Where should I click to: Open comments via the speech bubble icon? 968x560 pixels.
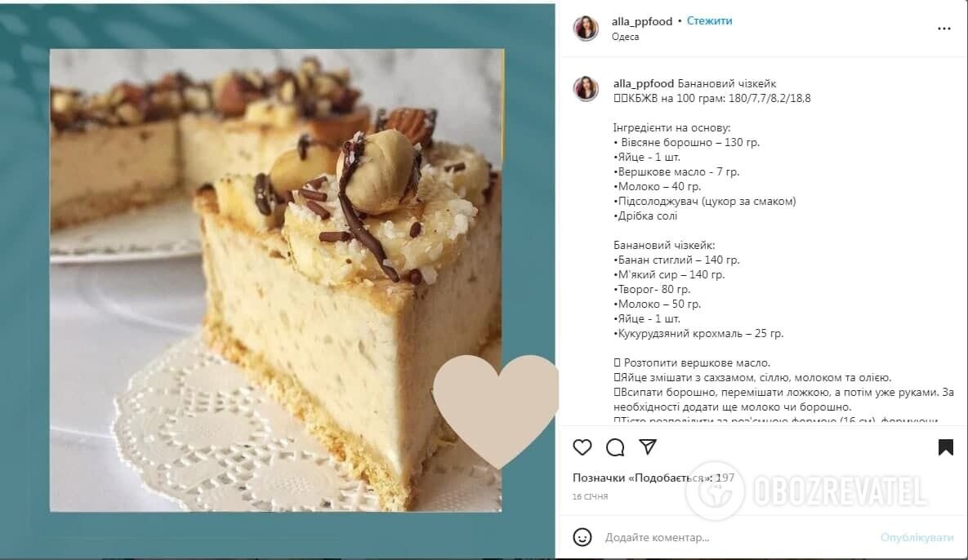click(615, 447)
